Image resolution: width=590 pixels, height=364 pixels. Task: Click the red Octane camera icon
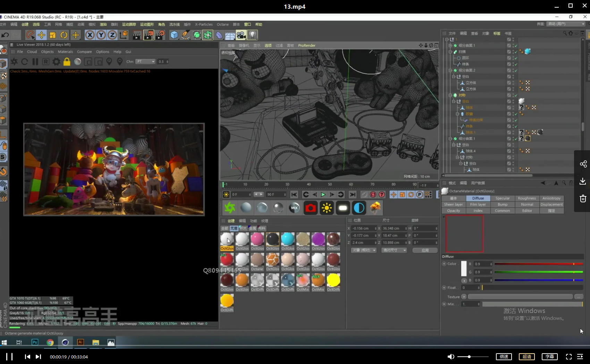click(310, 208)
